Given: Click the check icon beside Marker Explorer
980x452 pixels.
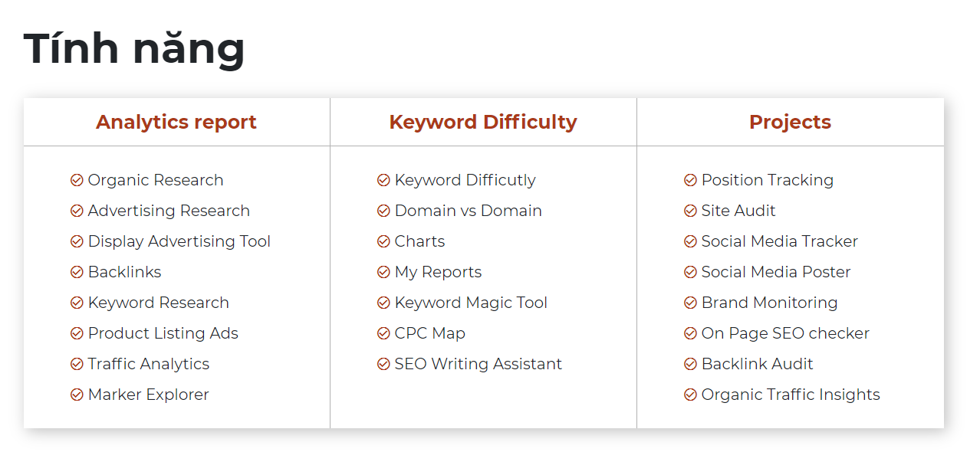Looking at the screenshot, I should point(77,395).
